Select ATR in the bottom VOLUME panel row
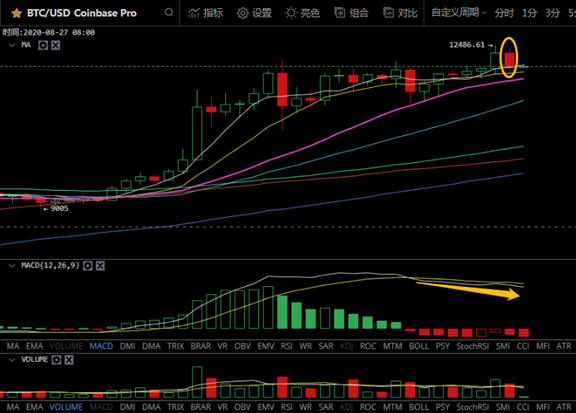This screenshot has height=413, width=576. [x=564, y=407]
